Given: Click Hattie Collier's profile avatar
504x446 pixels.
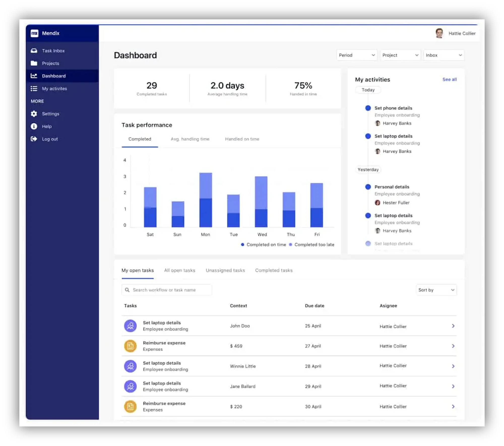Looking at the screenshot, I should (439, 33).
